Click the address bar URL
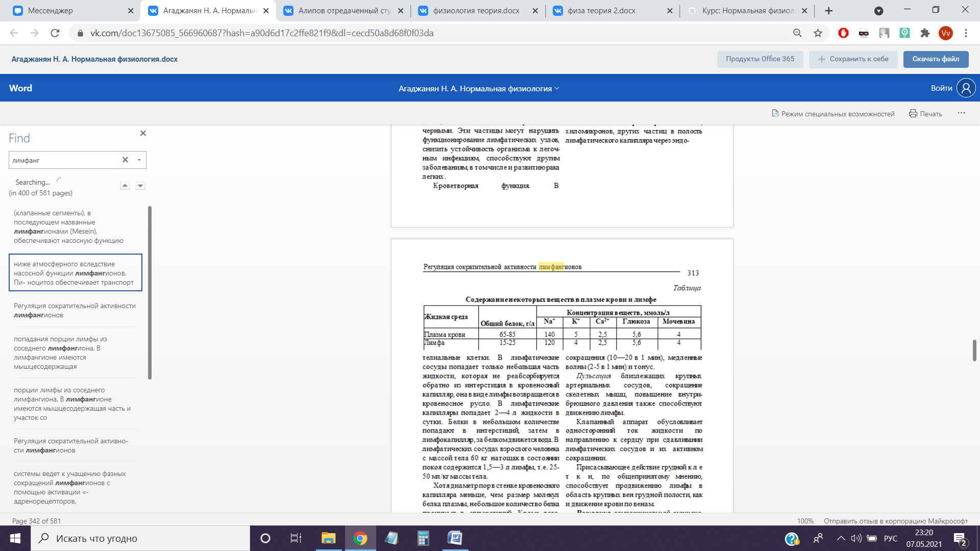The height and width of the screenshot is (551, 980). [262, 33]
